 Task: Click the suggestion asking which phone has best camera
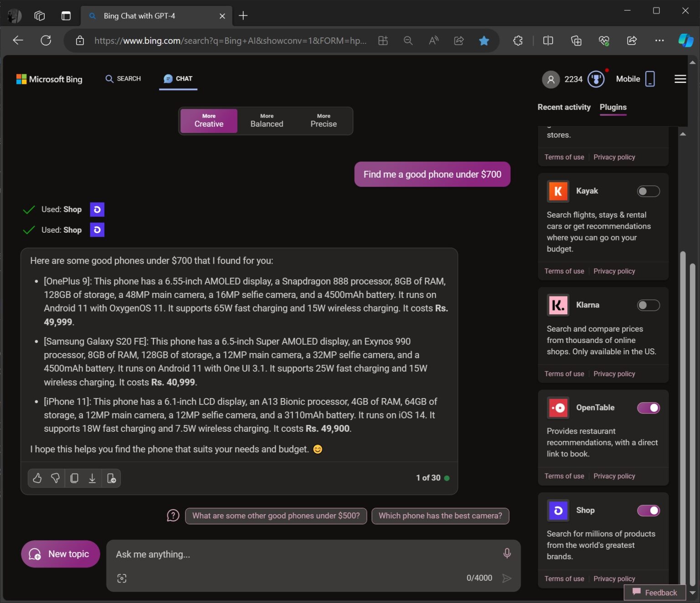click(x=440, y=516)
